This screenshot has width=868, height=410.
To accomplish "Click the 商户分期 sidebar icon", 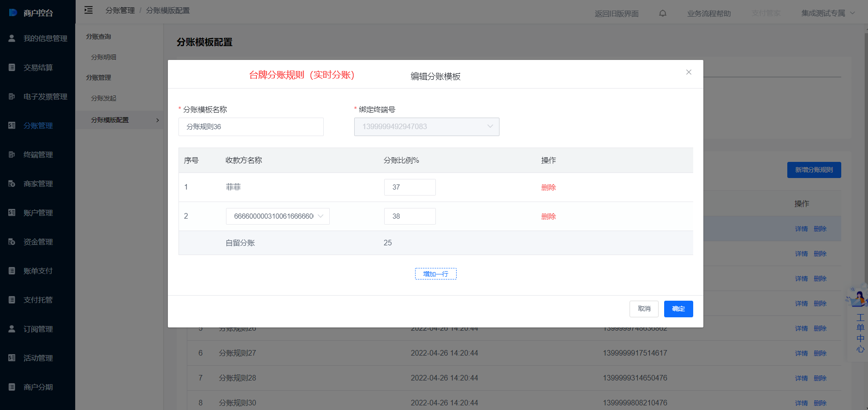I will click(12, 387).
